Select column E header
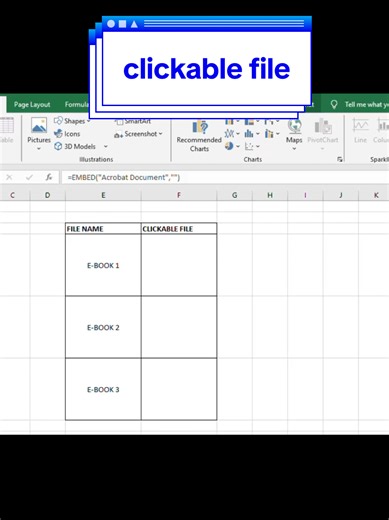 [103, 195]
